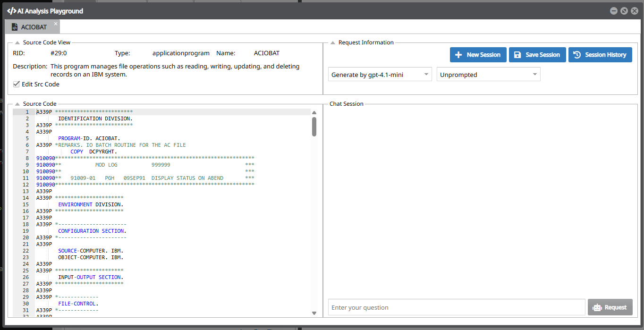644x330 pixels.
Task: Click the plus icon on New Session
Action: [458, 55]
